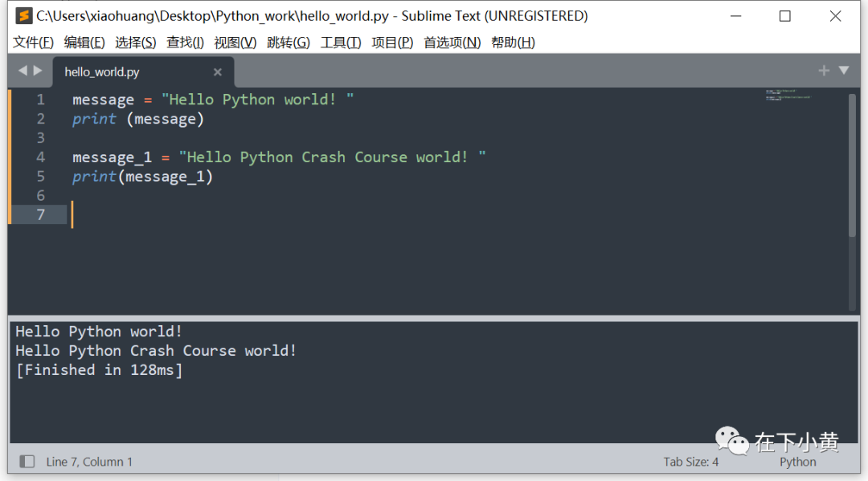Open the 首选项(N) menu
Image resolution: width=868 pixels, height=481 pixels.
(452, 43)
